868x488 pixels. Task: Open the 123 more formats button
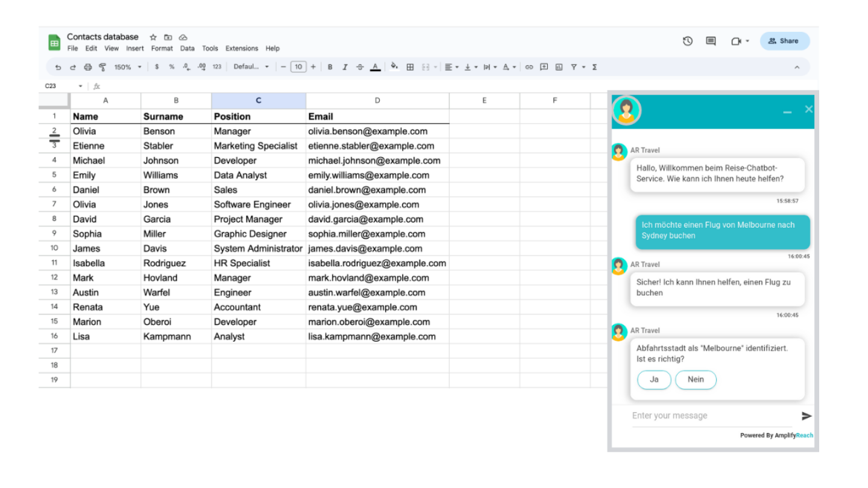tap(217, 67)
